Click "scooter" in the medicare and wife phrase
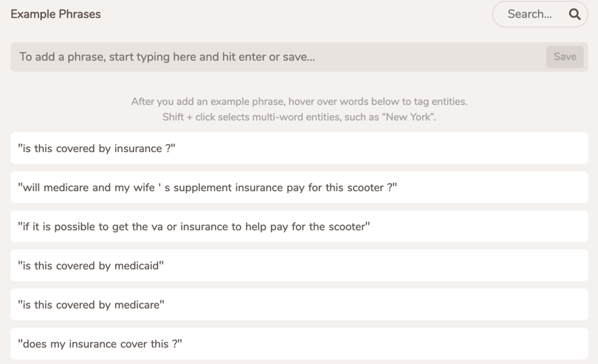This screenshot has height=364, width=598. pyautogui.click(x=365, y=188)
